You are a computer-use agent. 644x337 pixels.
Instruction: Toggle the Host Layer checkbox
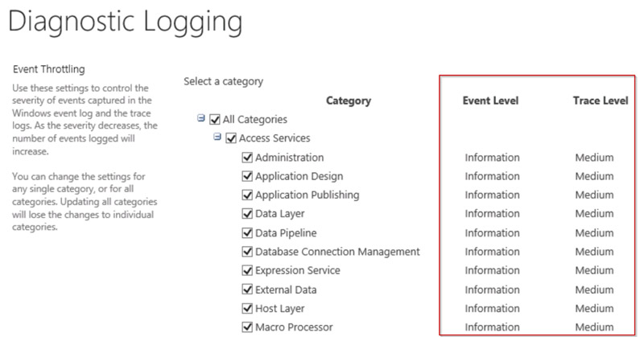pyautogui.click(x=247, y=309)
